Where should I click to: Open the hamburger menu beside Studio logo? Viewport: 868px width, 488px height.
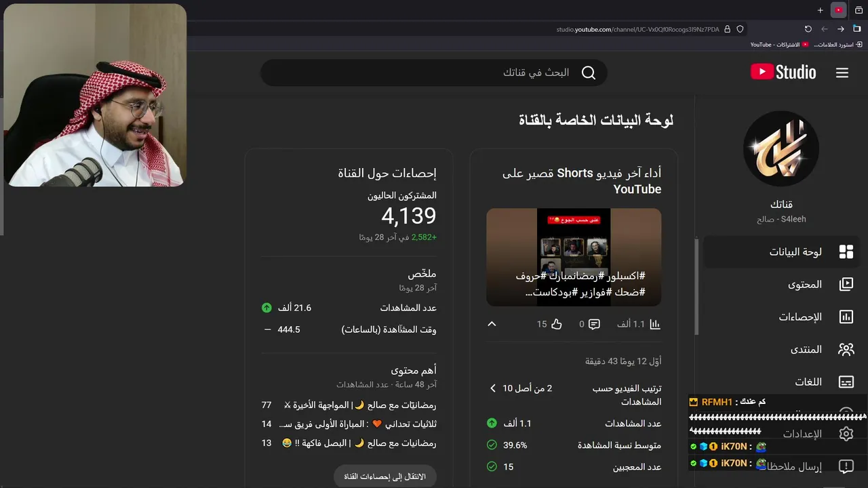click(x=842, y=73)
